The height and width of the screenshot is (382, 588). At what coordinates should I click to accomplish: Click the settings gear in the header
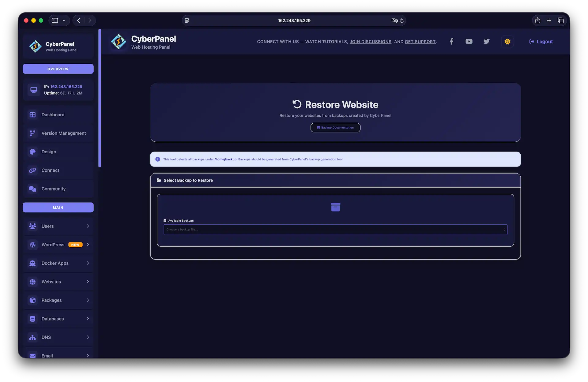pos(507,41)
